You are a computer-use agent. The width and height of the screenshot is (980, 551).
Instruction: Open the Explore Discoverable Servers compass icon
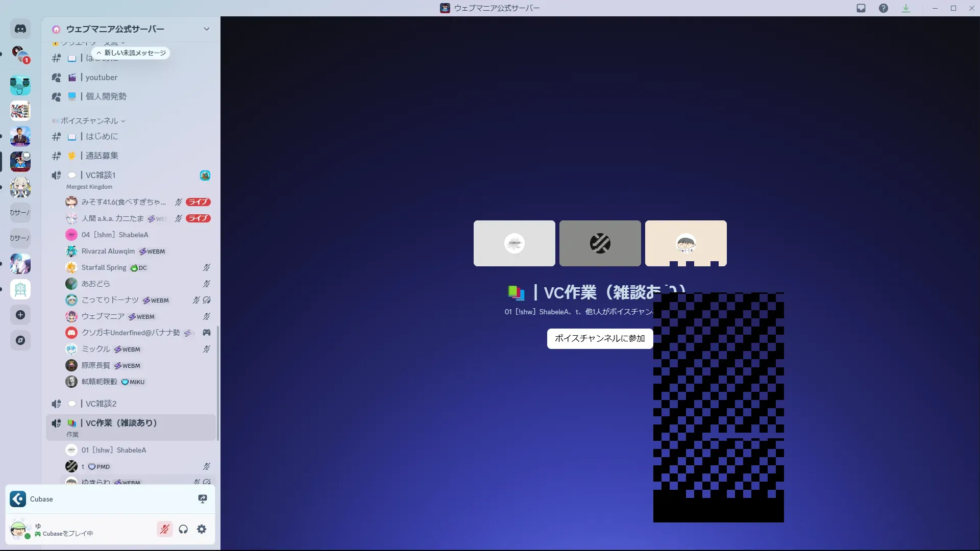tap(20, 340)
